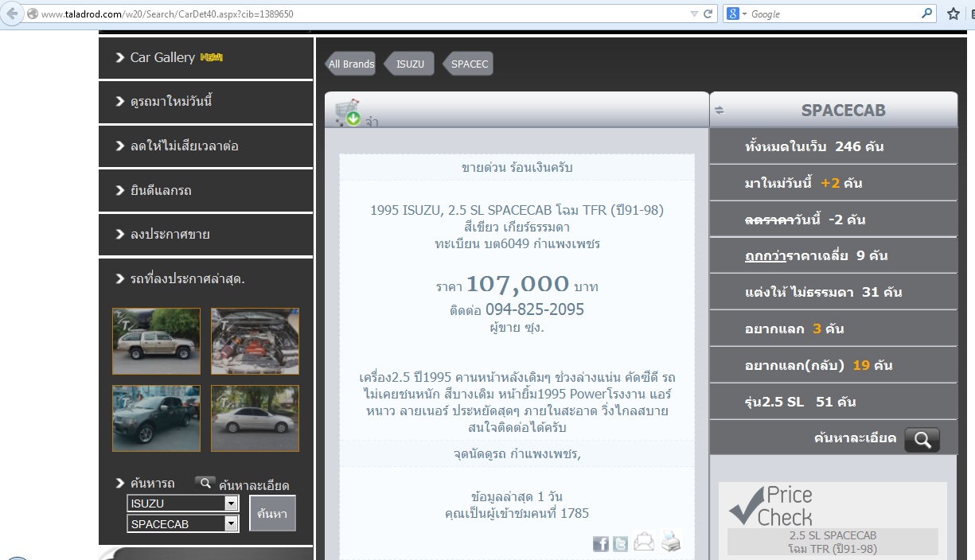Click รุ่น2.5 SL 51 คัน row
The width and height of the screenshot is (975, 560).
coord(833,402)
